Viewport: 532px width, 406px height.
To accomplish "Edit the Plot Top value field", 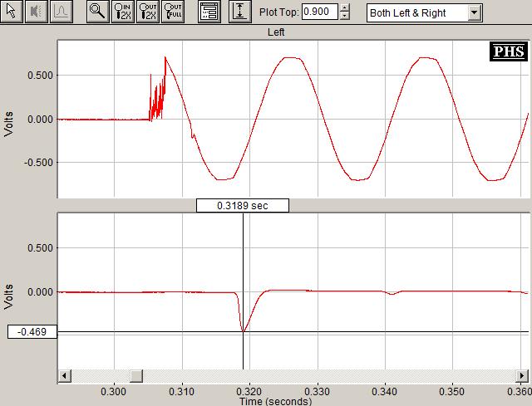I will 320,12.
